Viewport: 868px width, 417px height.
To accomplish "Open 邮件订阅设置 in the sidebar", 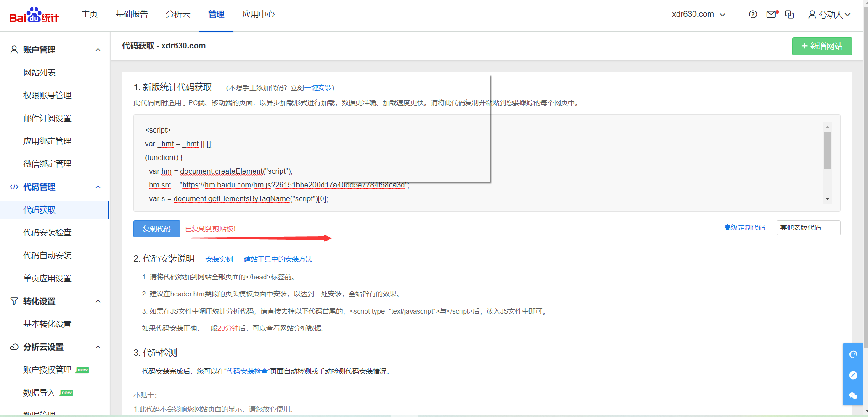I will (x=48, y=118).
